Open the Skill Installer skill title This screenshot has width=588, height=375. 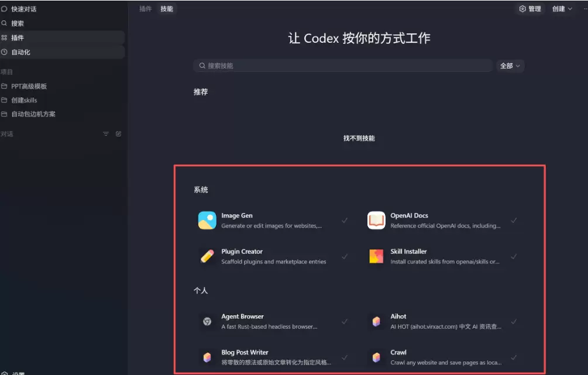point(408,252)
